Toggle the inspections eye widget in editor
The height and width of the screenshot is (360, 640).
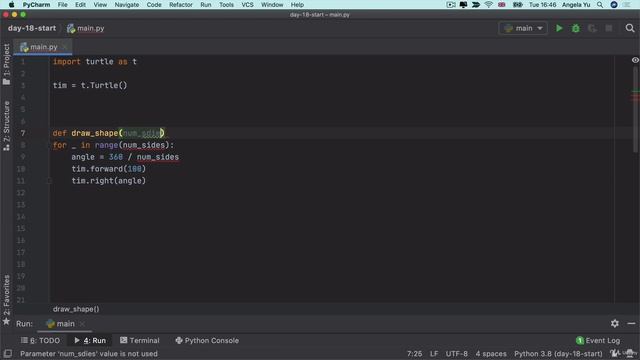click(635, 60)
